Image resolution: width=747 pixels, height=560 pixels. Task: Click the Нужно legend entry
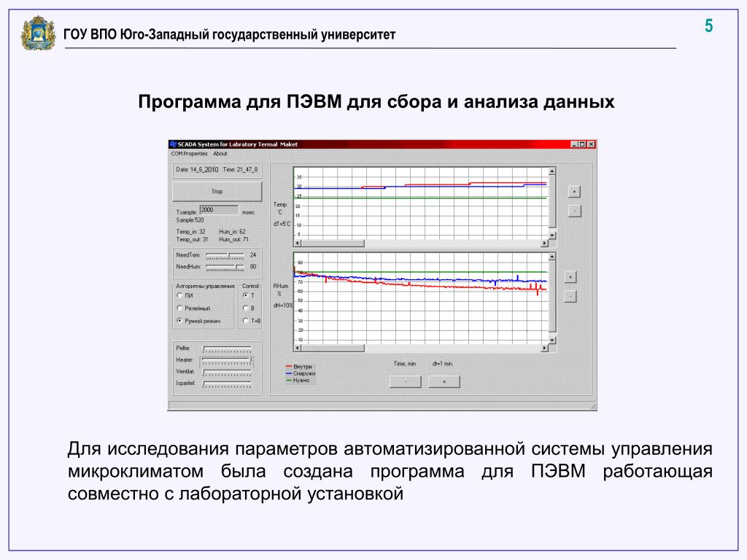coord(298,381)
